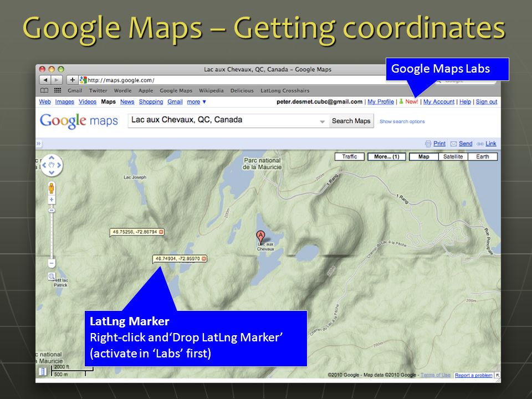
Task: Open the Print link
Action: pos(439,144)
